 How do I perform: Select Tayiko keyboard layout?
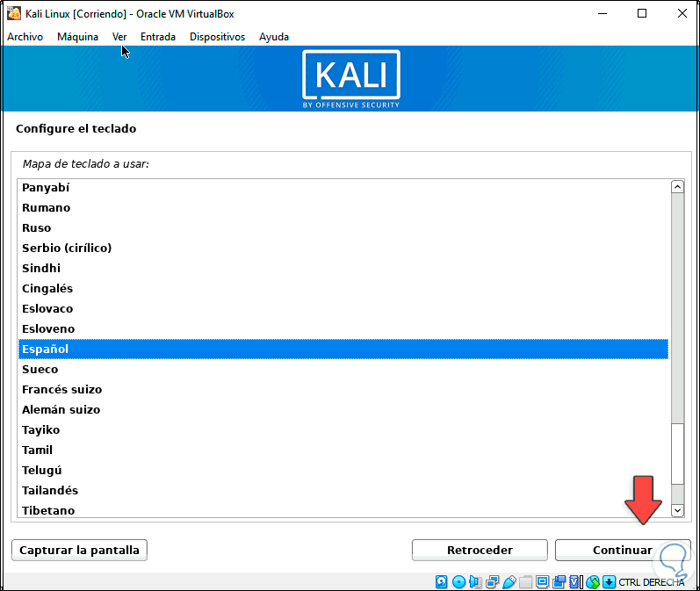point(343,430)
